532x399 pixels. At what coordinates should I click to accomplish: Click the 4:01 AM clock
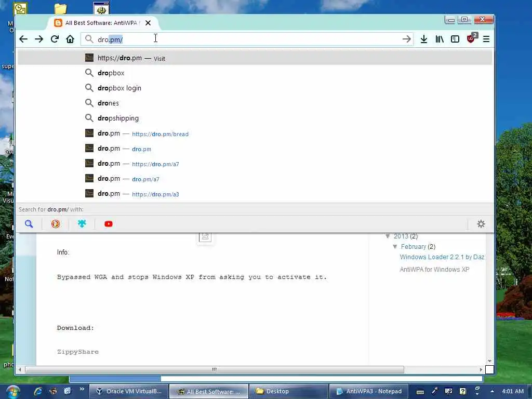click(513, 391)
